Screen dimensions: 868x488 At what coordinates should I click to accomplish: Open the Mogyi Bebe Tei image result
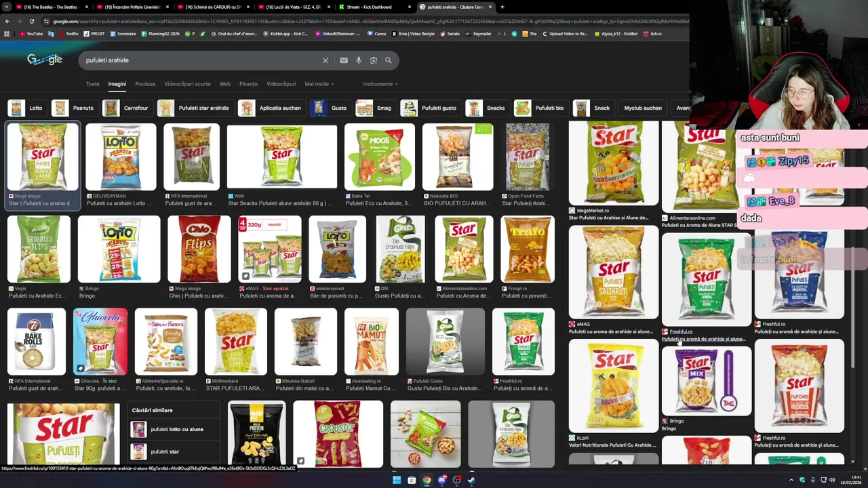379,157
